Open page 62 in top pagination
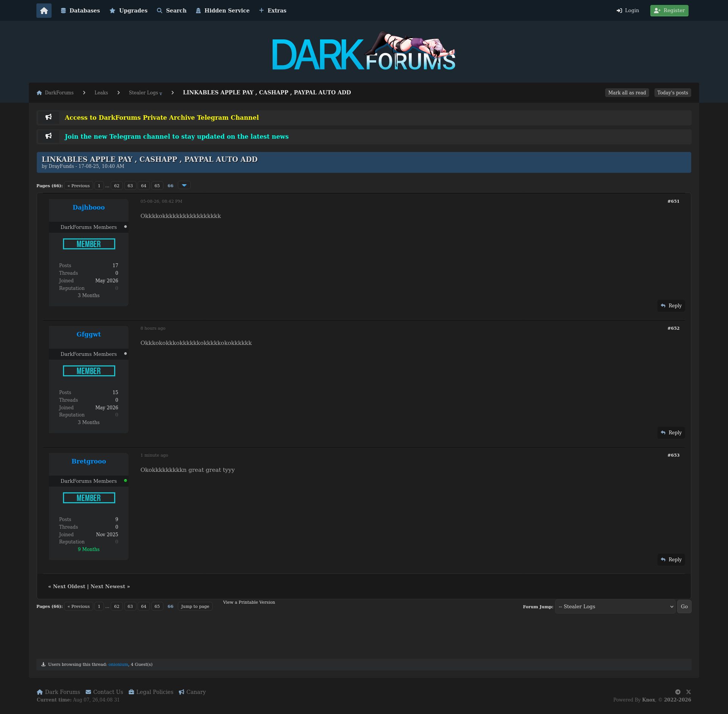Image resolution: width=728 pixels, height=714 pixels. coord(117,186)
